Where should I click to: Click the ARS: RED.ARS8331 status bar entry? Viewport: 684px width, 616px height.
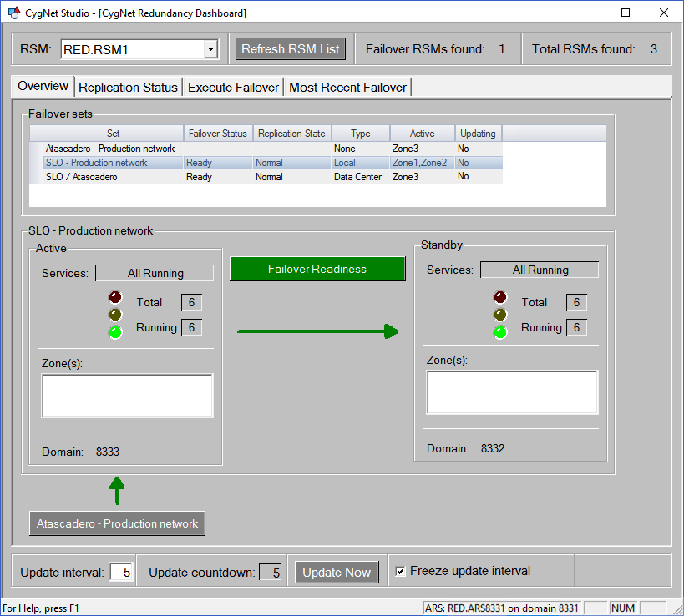point(502,608)
